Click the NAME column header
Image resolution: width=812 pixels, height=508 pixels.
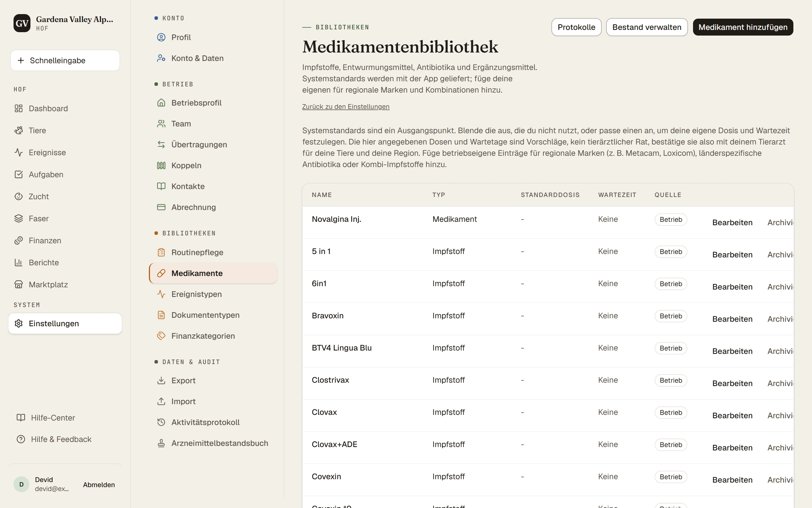pyautogui.click(x=322, y=195)
